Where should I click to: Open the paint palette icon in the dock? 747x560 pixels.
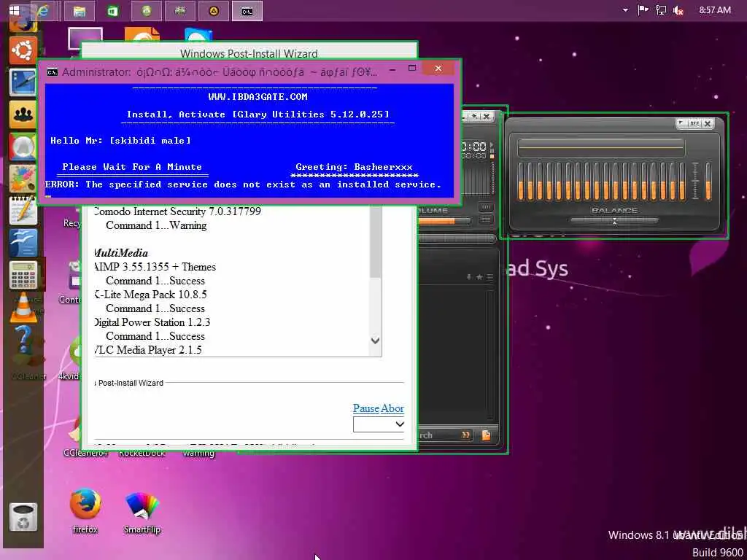pyautogui.click(x=23, y=178)
